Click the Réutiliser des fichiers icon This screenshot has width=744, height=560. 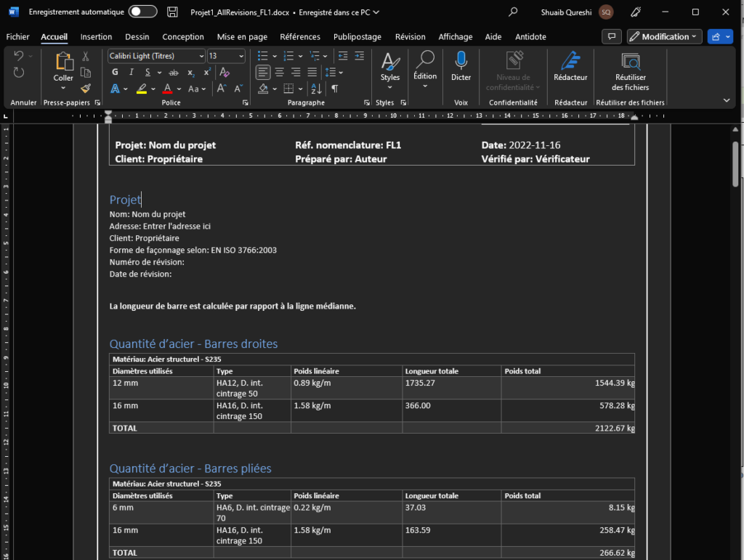(x=630, y=61)
